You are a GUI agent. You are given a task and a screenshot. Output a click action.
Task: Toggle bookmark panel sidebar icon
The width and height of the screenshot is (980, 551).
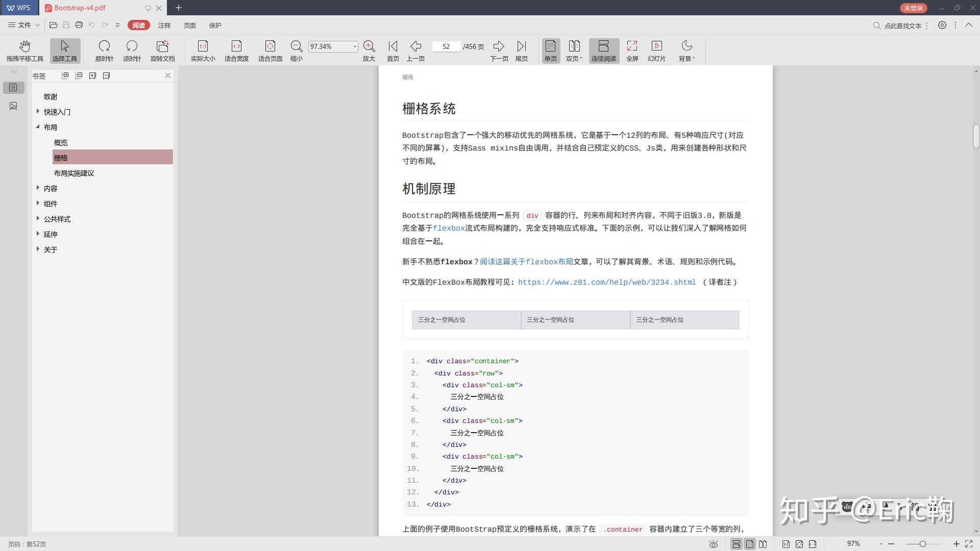pyautogui.click(x=13, y=88)
